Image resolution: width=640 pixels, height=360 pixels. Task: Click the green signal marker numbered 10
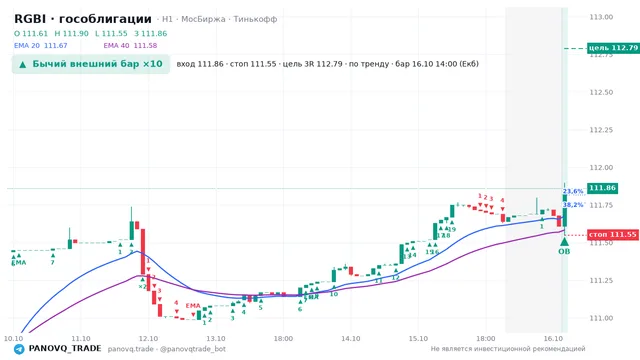click(334, 294)
